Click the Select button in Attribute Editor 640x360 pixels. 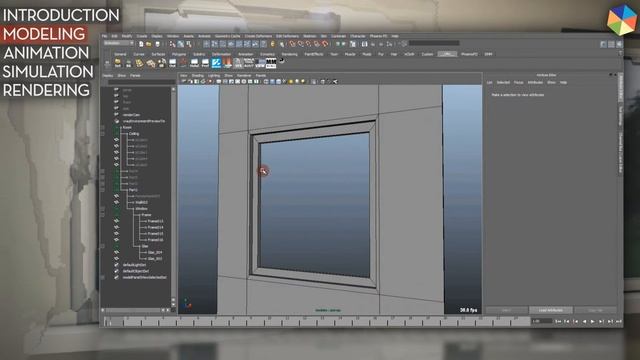506,310
